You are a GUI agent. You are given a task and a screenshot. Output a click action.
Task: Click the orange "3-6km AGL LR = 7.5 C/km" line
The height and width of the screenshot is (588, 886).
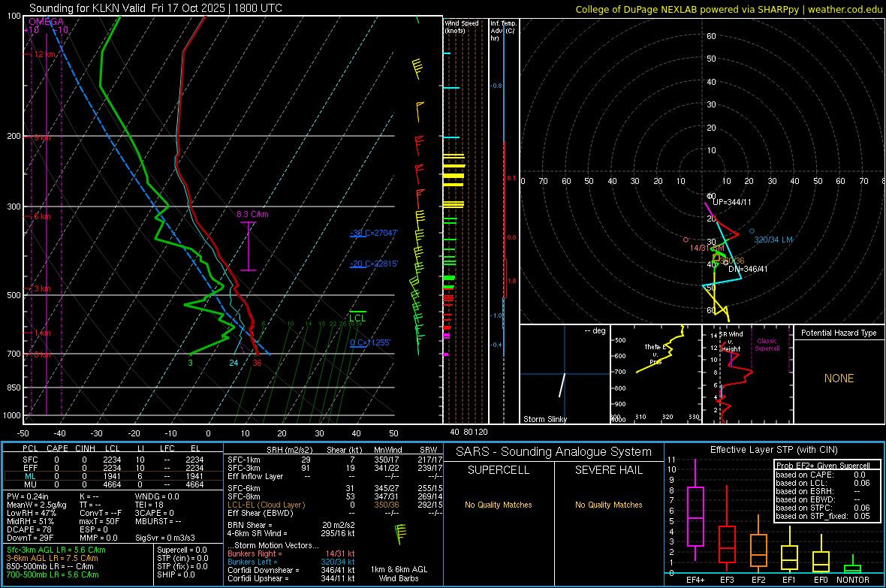click(x=52, y=558)
